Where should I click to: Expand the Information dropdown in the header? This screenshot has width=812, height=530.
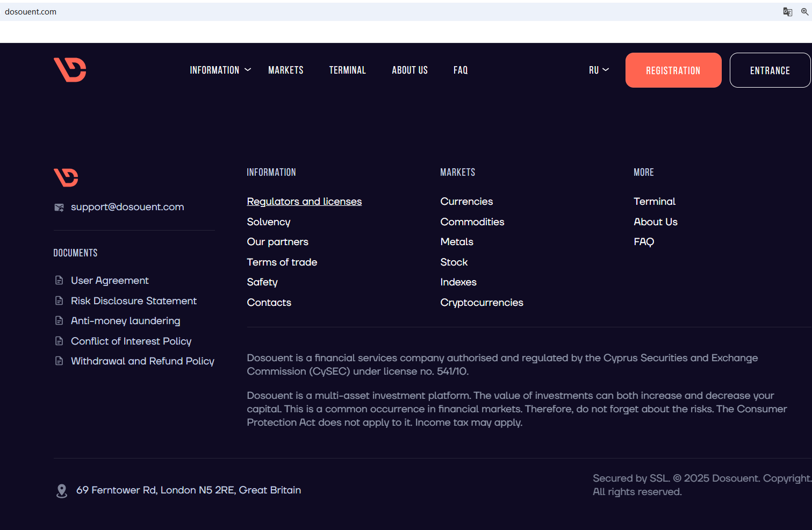pyautogui.click(x=220, y=70)
